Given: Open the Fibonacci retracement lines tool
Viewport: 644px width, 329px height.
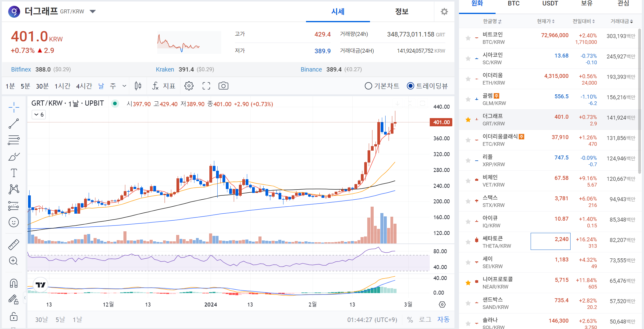Looking at the screenshot, I should 14,140.
